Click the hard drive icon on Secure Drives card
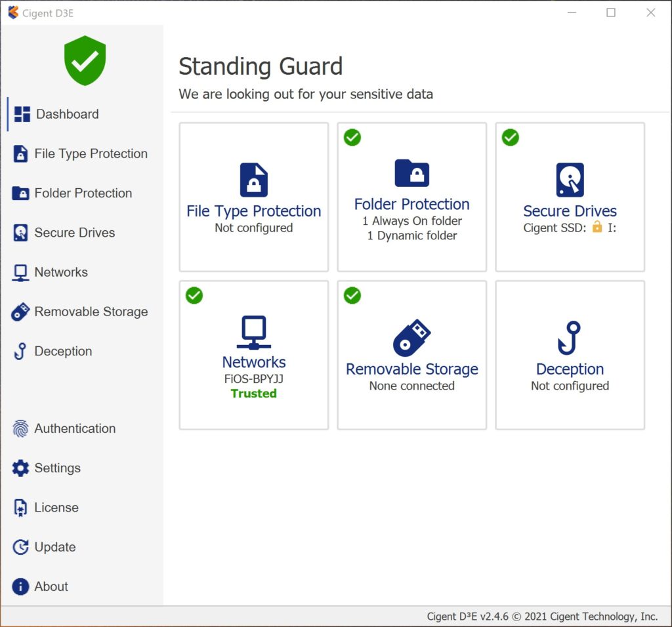 [570, 180]
